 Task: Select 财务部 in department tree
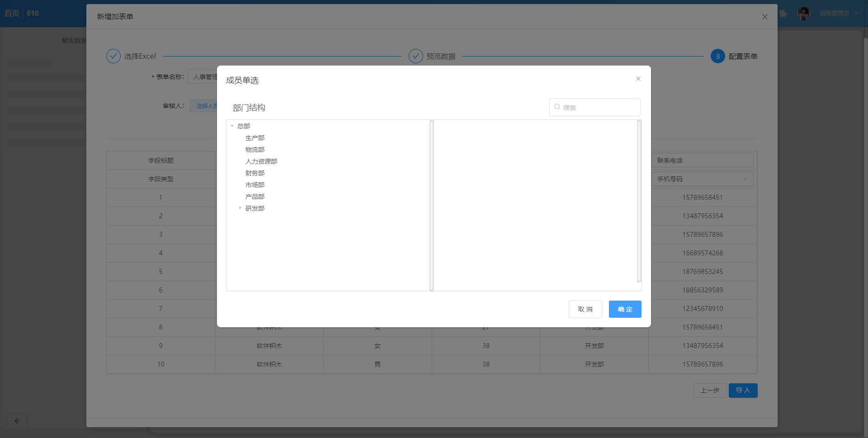click(x=255, y=173)
